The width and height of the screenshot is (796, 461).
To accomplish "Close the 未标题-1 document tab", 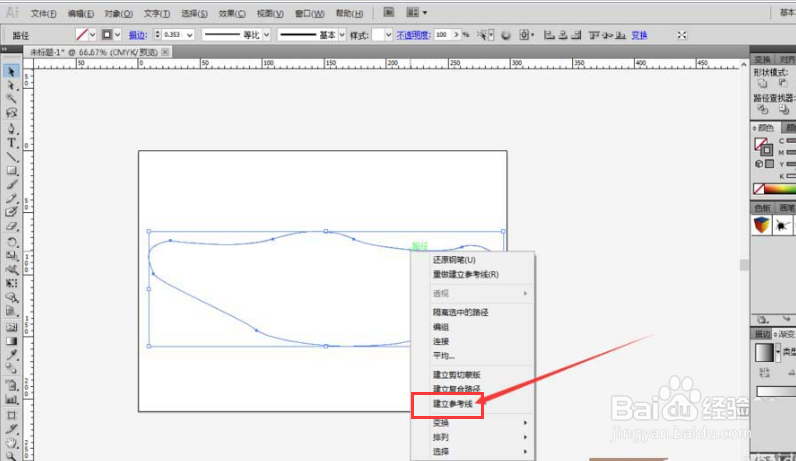I will click(x=165, y=52).
